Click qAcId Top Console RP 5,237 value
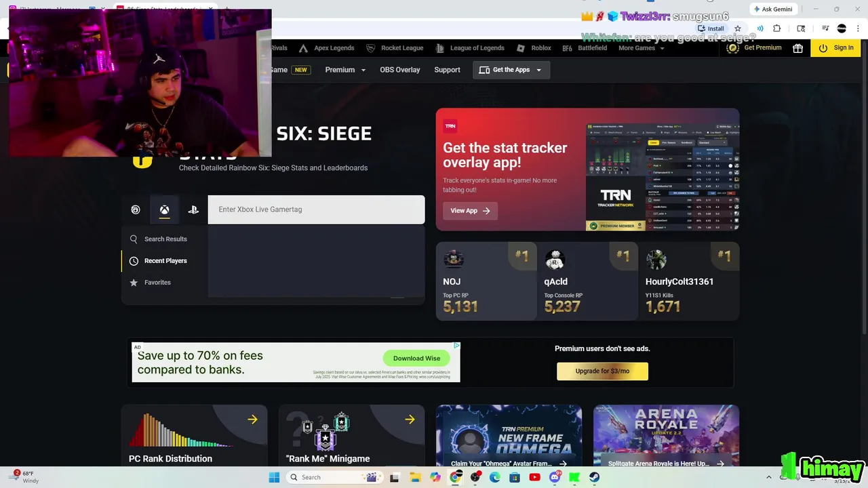The height and width of the screenshot is (488, 868). [x=562, y=307]
